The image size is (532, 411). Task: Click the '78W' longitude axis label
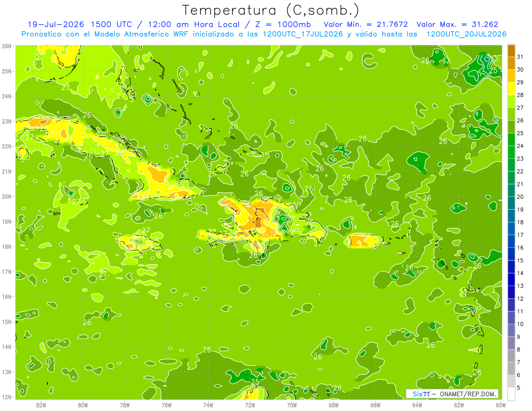[x=125, y=405]
